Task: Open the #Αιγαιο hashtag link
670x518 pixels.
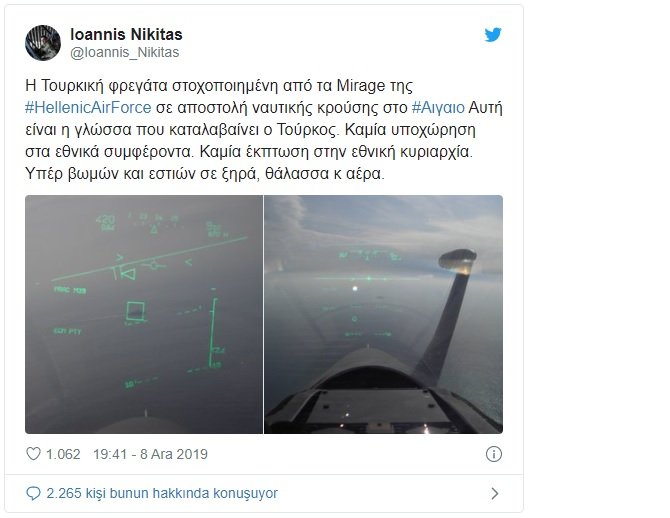Action: point(438,107)
